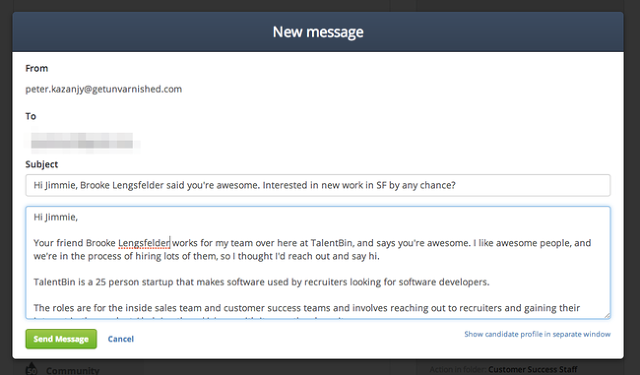Click the red-underlined word Lengsfelder in body
640x375 pixels.
[144, 243]
